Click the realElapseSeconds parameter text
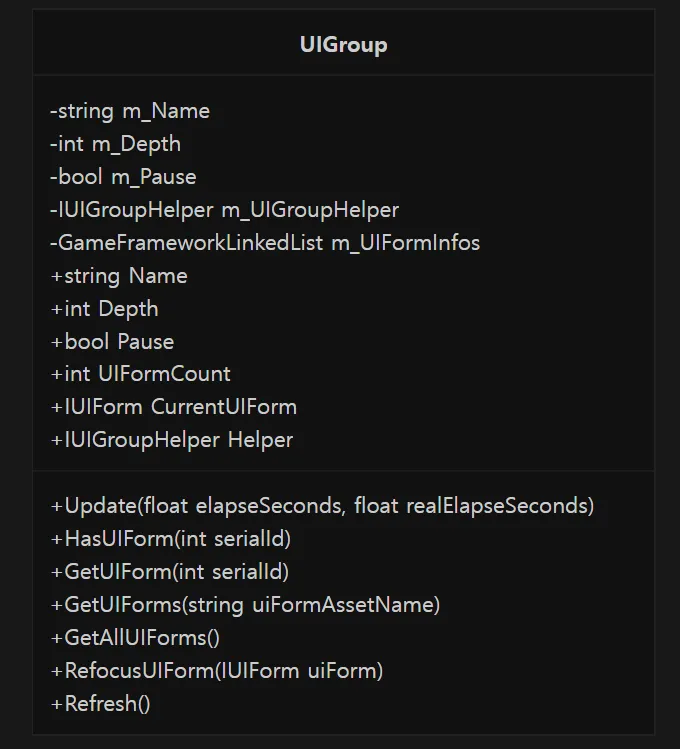Image resolution: width=680 pixels, height=749 pixels. tap(498, 506)
